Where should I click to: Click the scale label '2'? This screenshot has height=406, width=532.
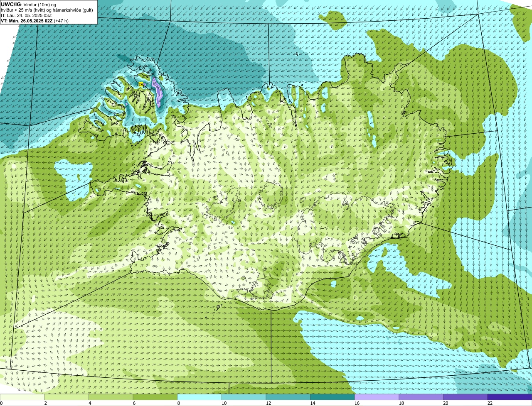coord(45,403)
